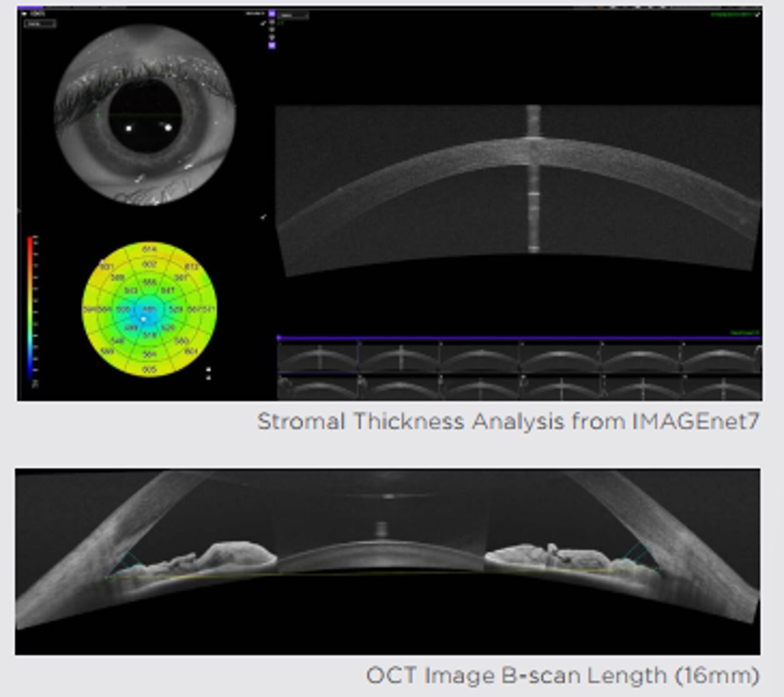The height and width of the screenshot is (697, 784).
Task: Click the center sector of the stromal thickness map
Action: 149,310
